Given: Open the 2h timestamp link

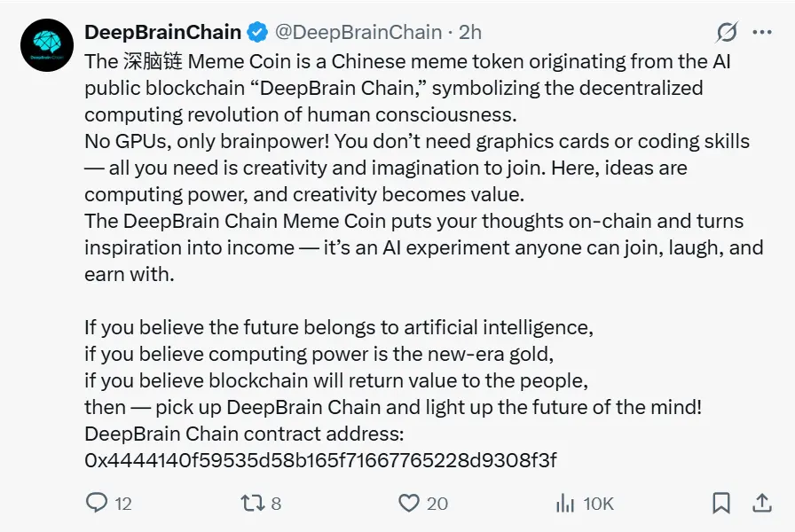Looking at the screenshot, I should (x=470, y=33).
